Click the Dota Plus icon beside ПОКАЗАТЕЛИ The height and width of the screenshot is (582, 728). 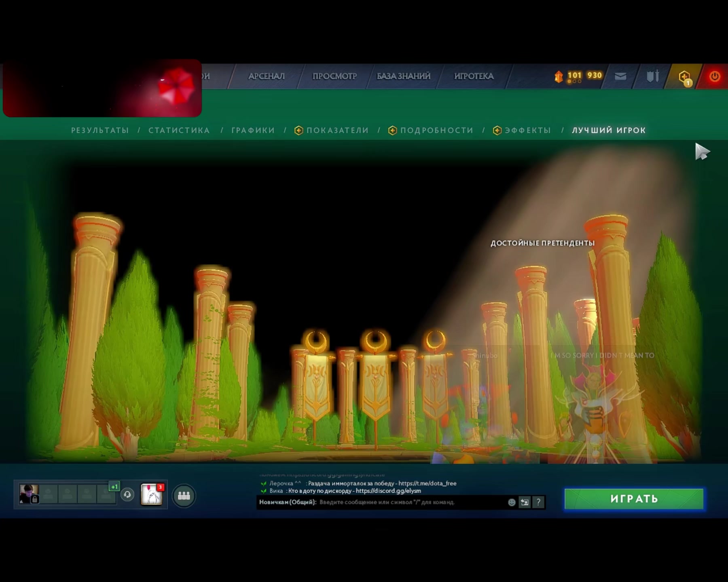299,131
